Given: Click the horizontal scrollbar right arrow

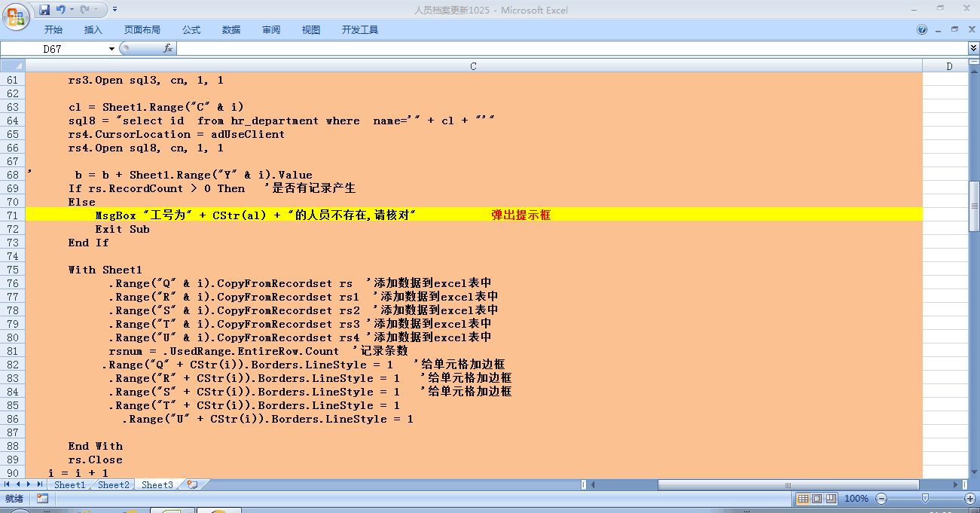Looking at the screenshot, I should [x=956, y=484].
